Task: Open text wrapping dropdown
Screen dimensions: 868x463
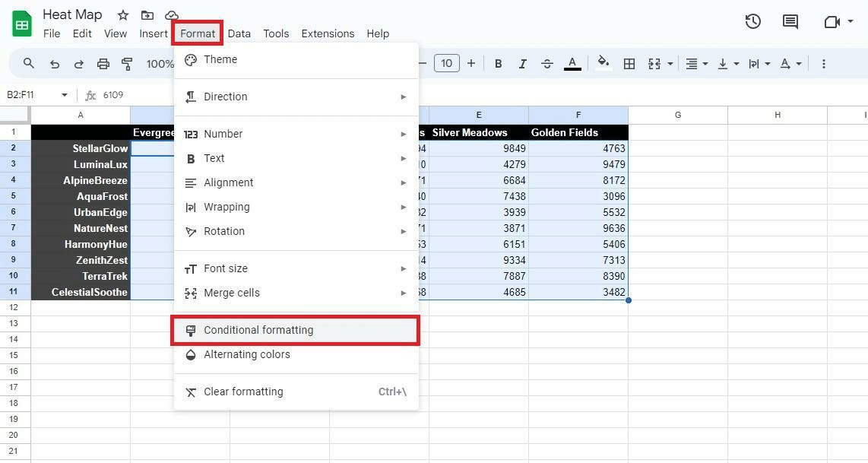Action: click(759, 64)
